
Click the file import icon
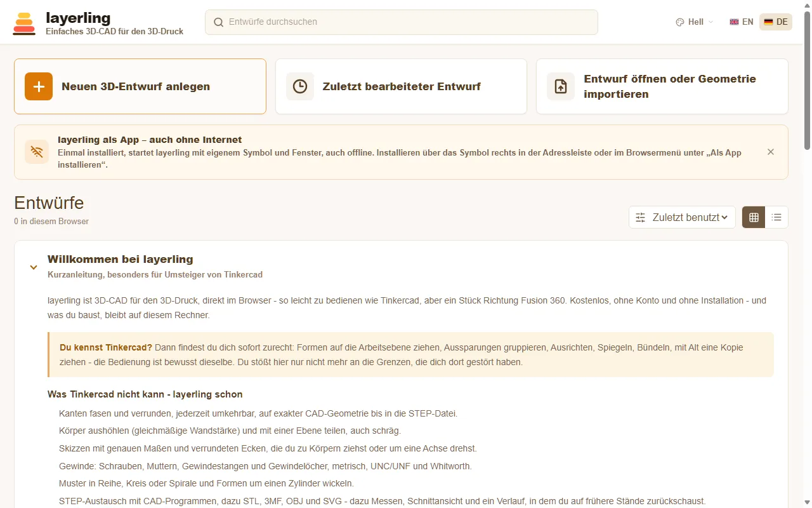point(561,86)
